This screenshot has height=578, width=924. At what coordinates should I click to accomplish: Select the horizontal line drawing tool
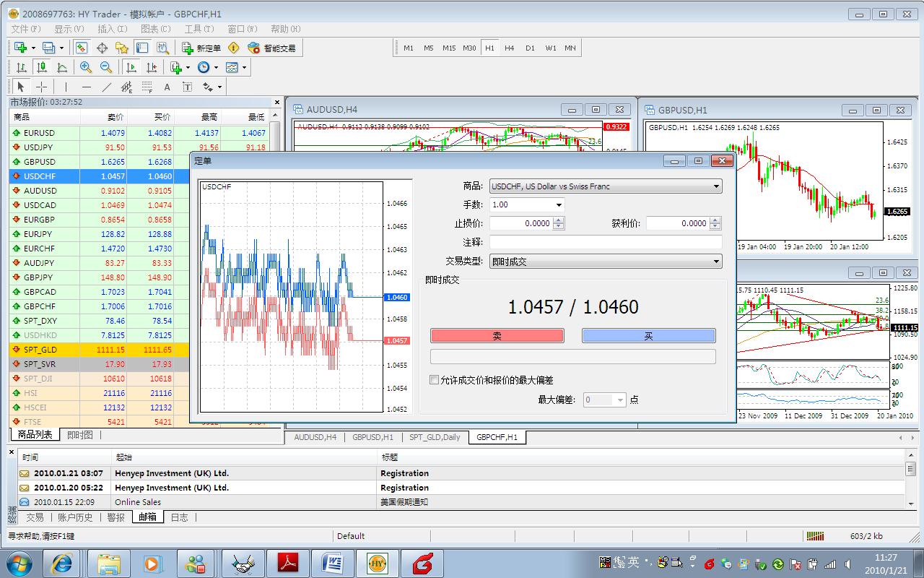coord(86,87)
